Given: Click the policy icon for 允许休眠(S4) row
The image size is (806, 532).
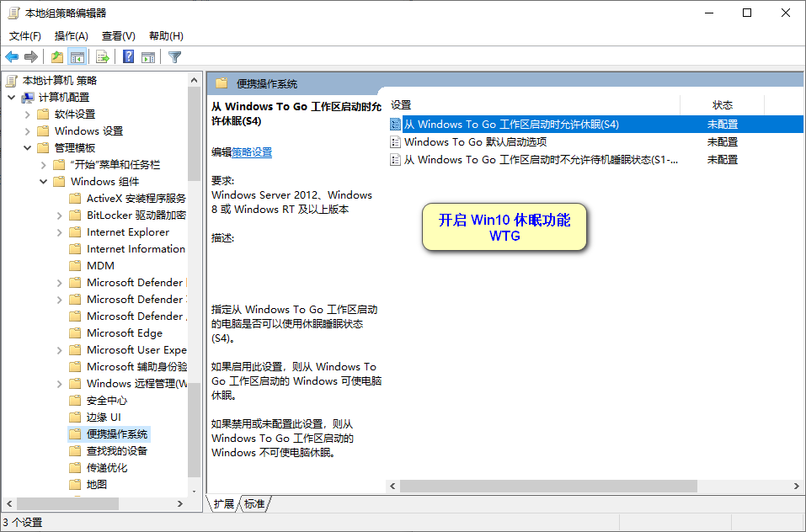Looking at the screenshot, I should click(395, 125).
